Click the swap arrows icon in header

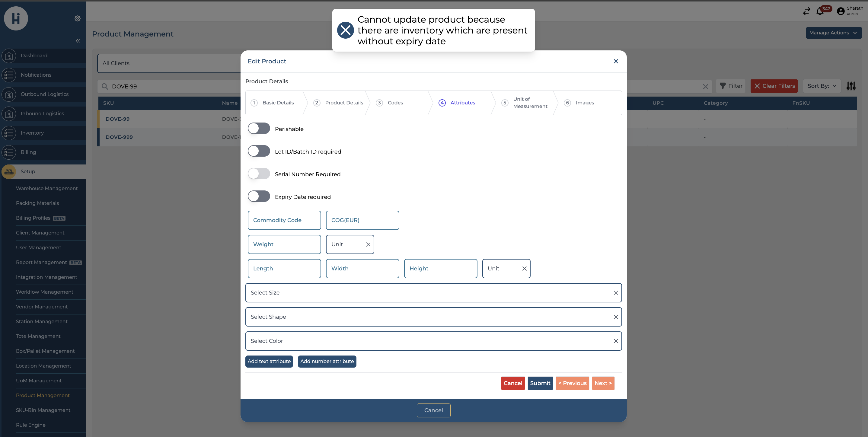[x=806, y=11]
